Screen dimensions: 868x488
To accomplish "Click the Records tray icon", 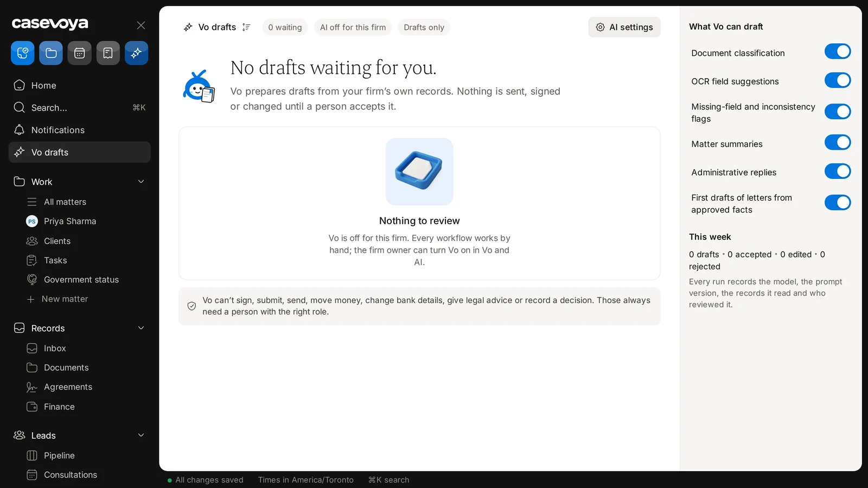I will tap(20, 328).
